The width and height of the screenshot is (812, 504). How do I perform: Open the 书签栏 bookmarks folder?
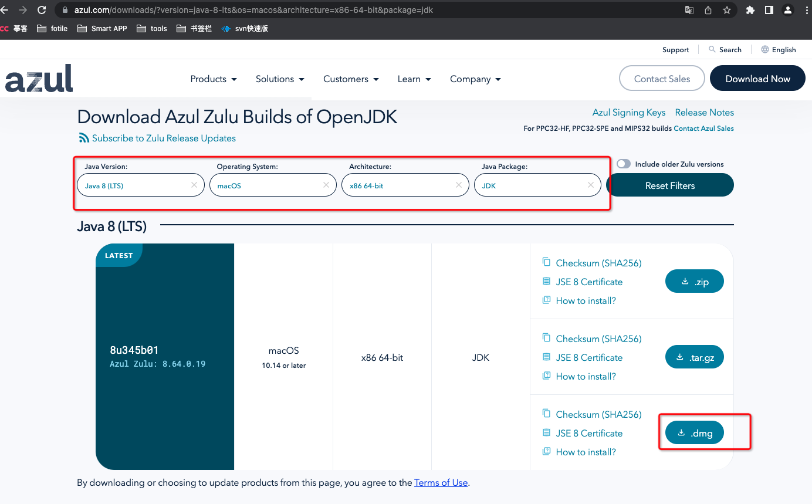pos(194,28)
